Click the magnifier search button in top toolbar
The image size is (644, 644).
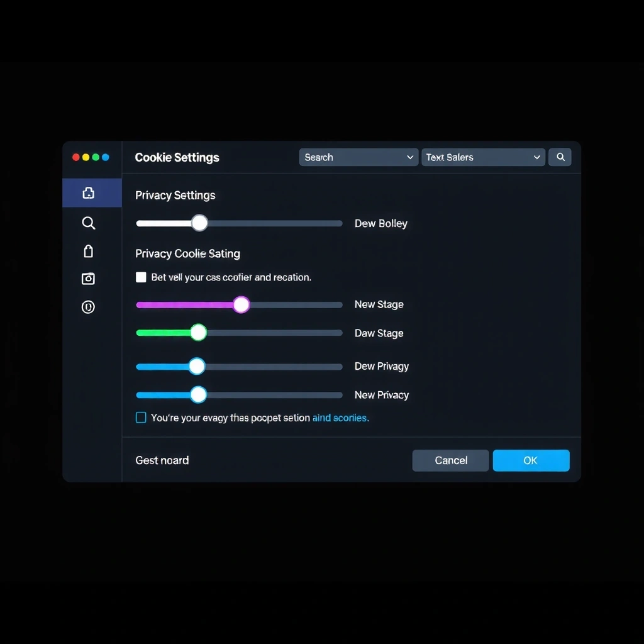(560, 157)
